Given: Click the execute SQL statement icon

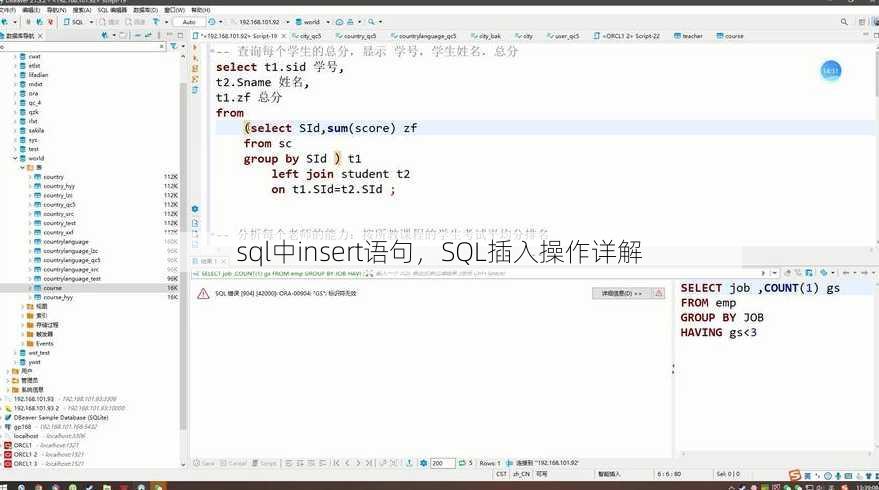Looking at the screenshot, I should pyautogui.click(x=195, y=48).
